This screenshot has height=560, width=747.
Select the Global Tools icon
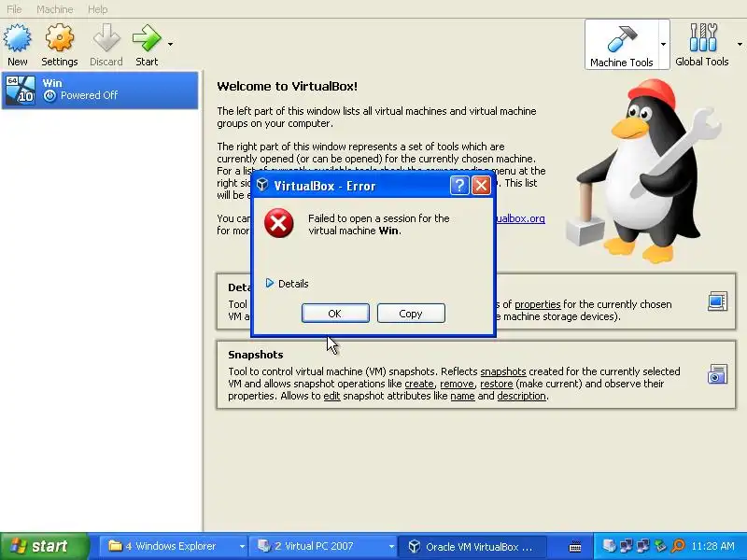pyautogui.click(x=703, y=38)
